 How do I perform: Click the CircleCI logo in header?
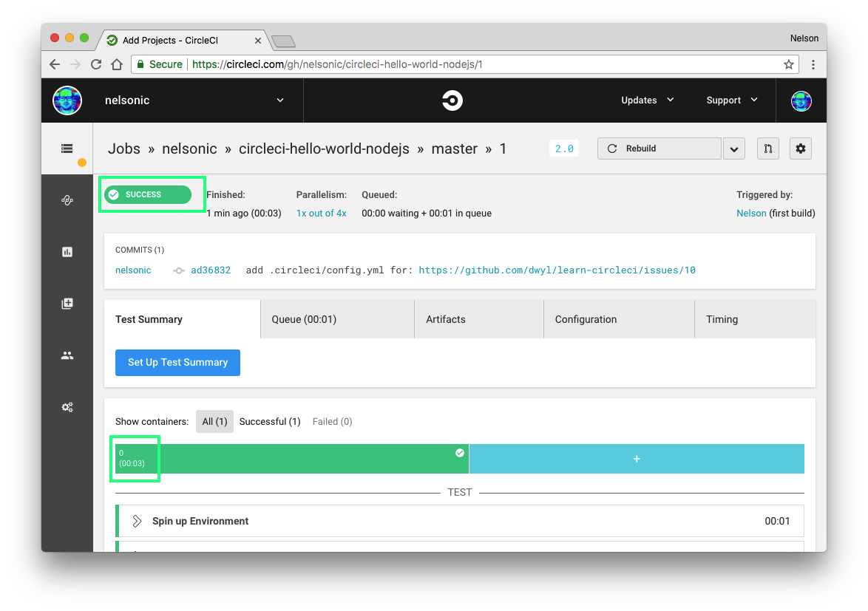[x=452, y=100]
